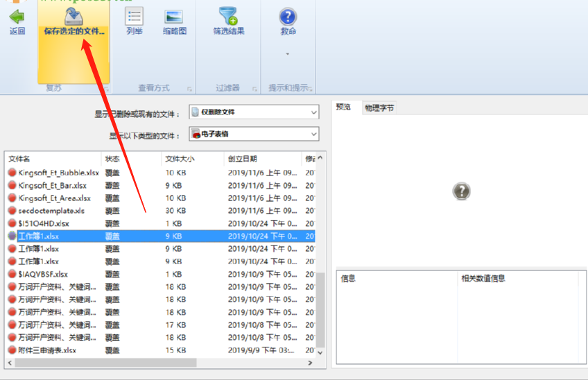The width and height of the screenshot is (588, 380).
Task: Select the file name 附件三申请表.xlsx
Action: [x=47, y=350]
